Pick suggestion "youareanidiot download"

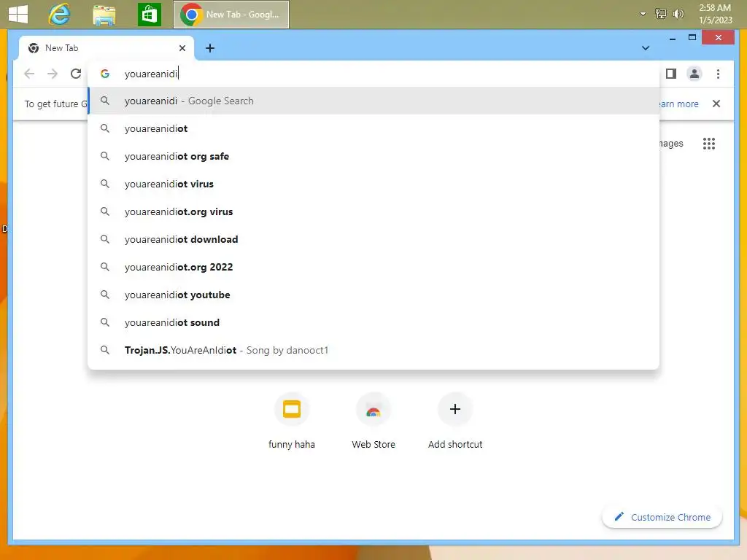tap(373, 239)
